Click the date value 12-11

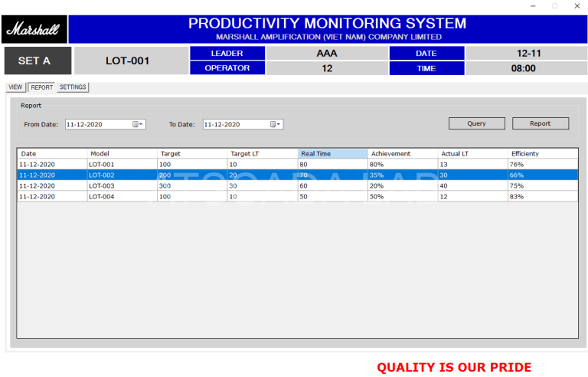529,54
